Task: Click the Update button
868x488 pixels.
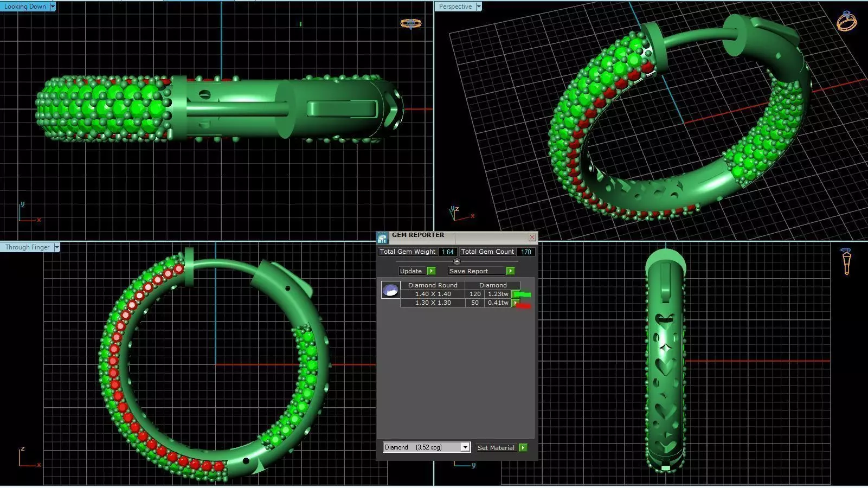Action: click(411, 271)
